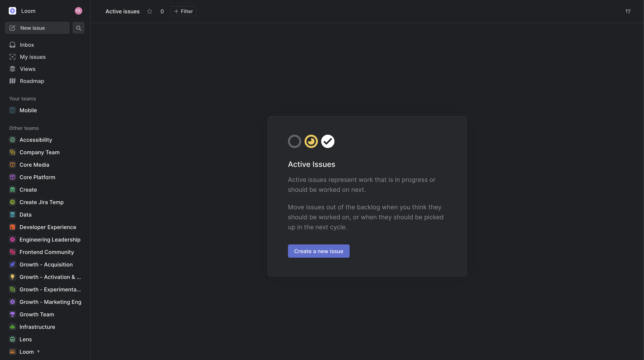
Task: Switch to the Active issues tab
Action: [x=122, y=11]
